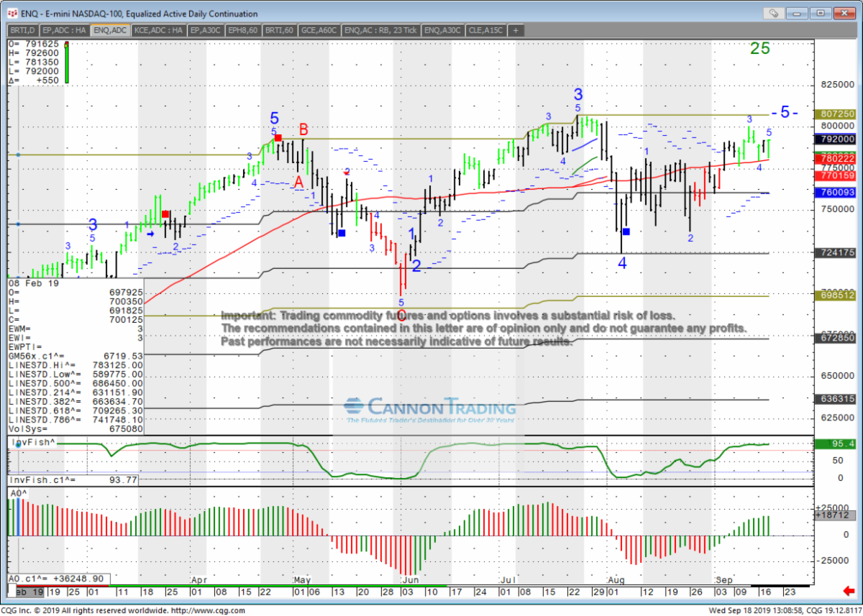Viewport: 863px width, 616px height.
Task: Click the 95.4 InvFish value label
Action: tap(835, 445)
